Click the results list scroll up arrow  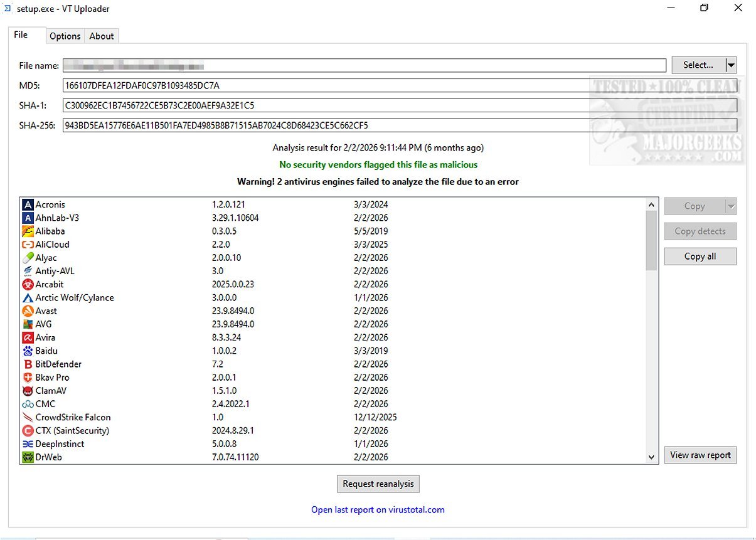click(652, 204)
